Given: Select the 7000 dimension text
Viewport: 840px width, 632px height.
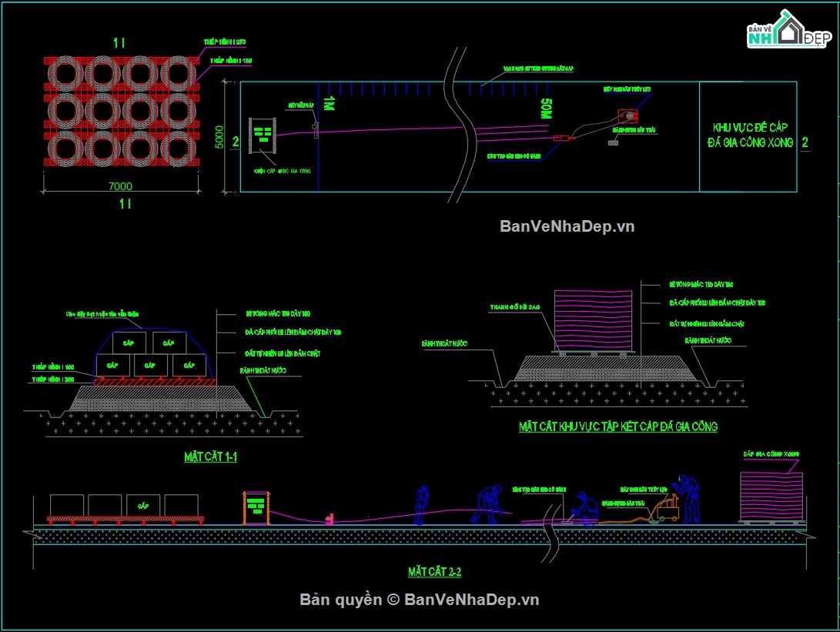Looking at the screenshot, I should point(121,186).
